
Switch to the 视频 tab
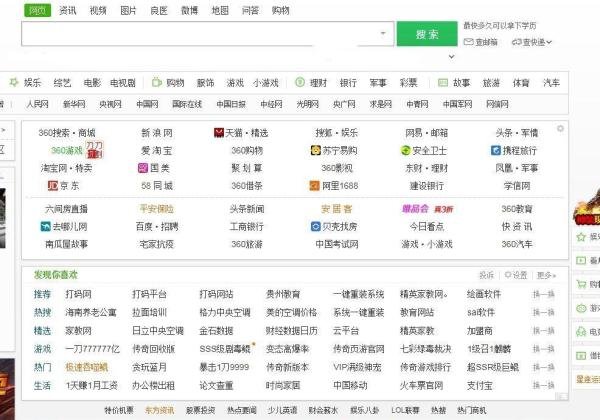[x=98, y=11]
